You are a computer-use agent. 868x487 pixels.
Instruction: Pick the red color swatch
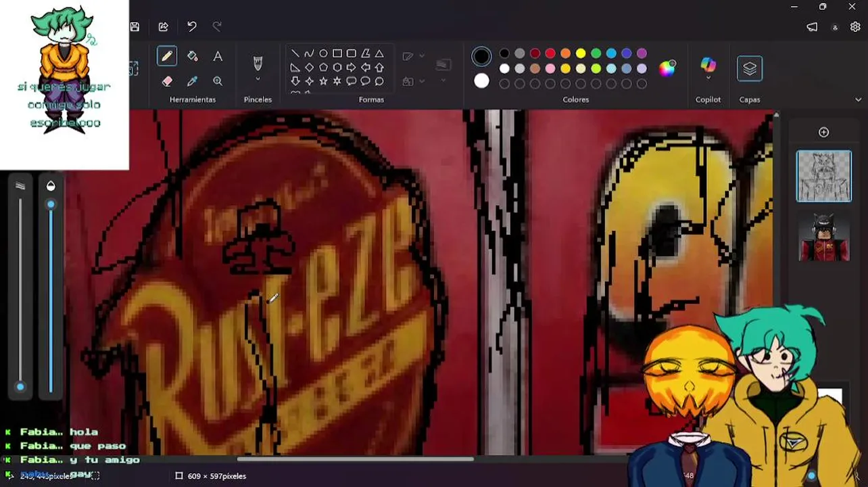pos(550,53)
